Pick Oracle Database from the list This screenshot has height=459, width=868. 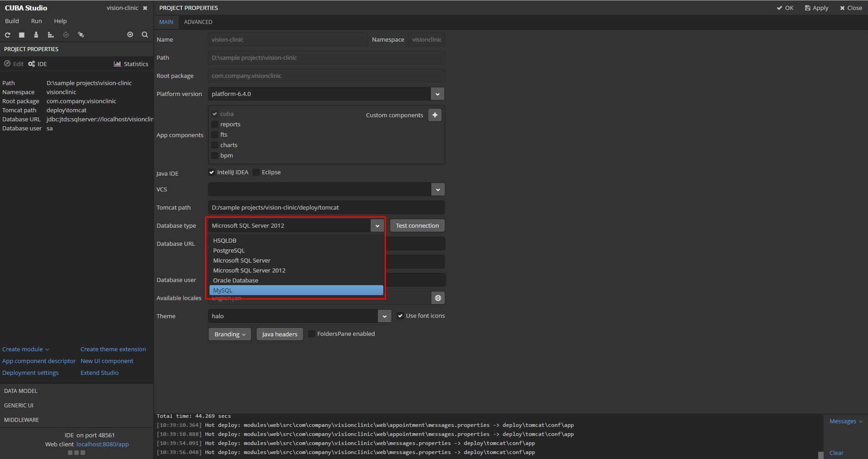point(296,281)
